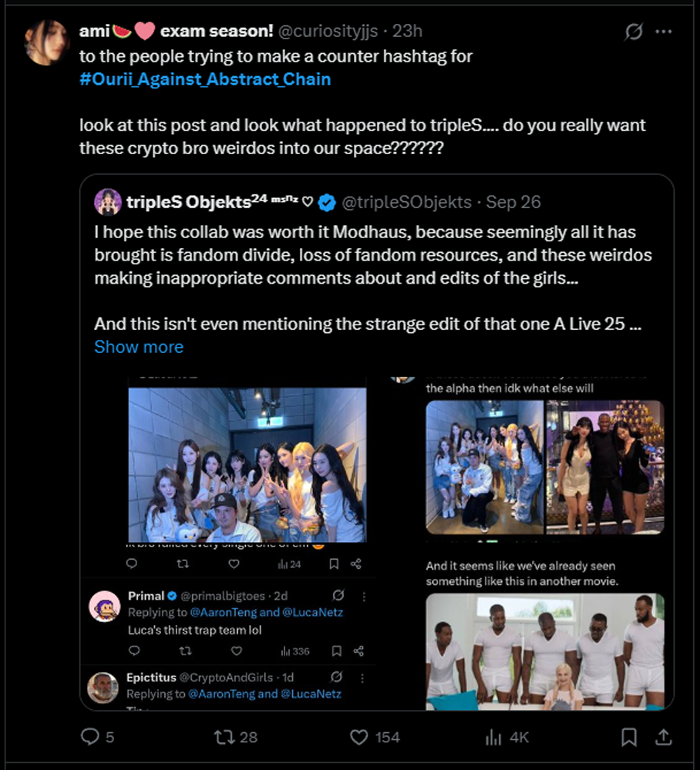Click Primal's monkey avatar in screenshot
The height and width of the screenshot is (770, 700).
pos(104,607)
